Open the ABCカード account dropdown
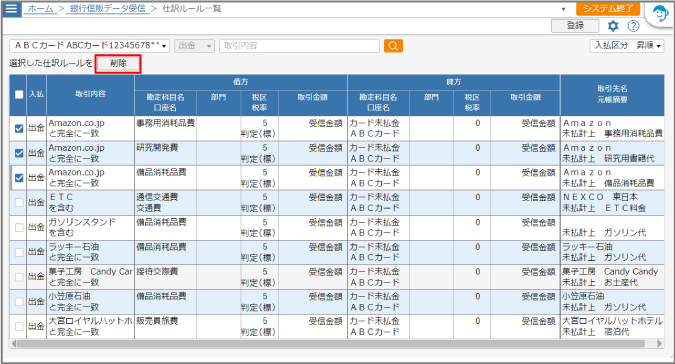 point(90,46)
